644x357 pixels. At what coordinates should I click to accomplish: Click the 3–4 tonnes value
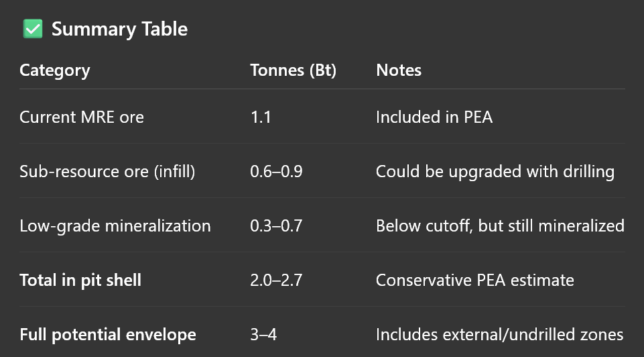point(263,334)
